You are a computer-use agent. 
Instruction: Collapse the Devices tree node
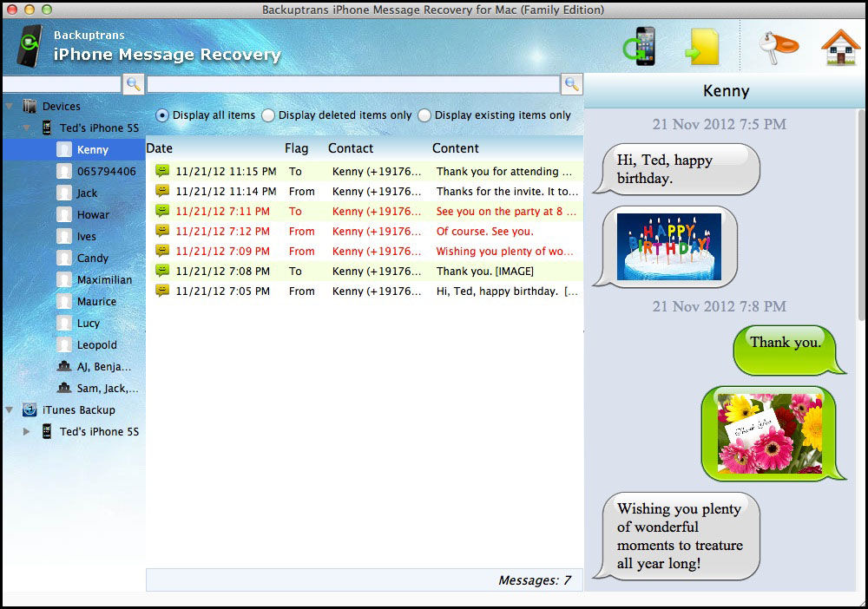click(x=10, y=106)
